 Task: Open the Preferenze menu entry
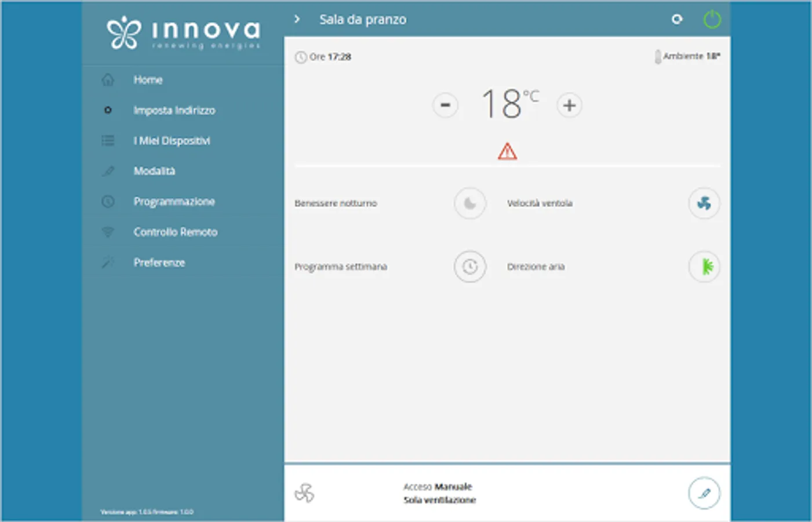[x=183, y=263]
